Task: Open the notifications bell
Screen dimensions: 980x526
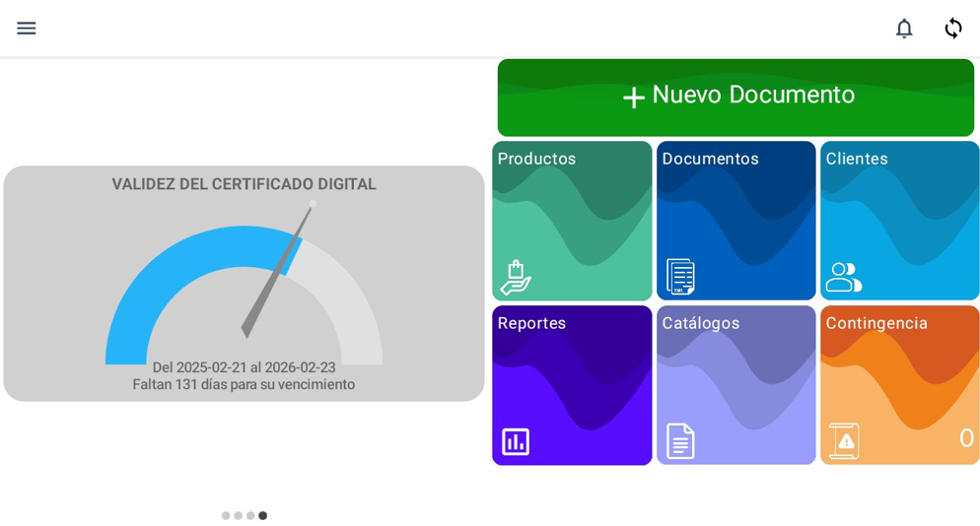Action: [903, 29]
